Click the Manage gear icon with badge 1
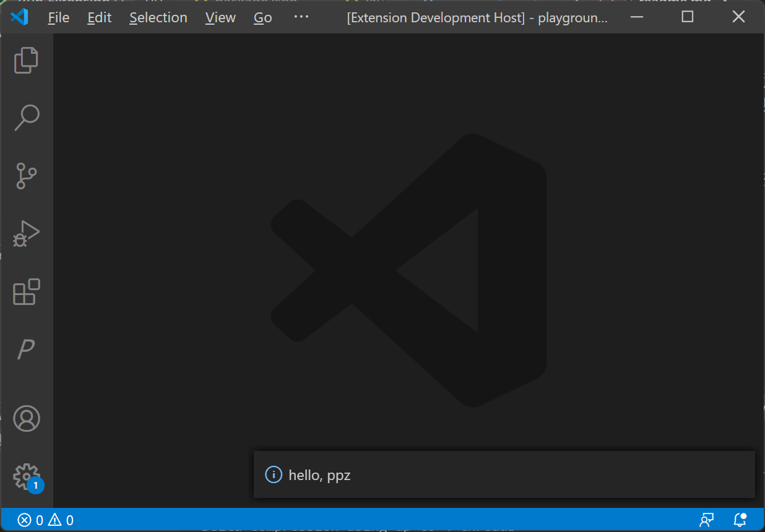This screenshot has width=765, height=532. pyautogui.click(x=26, y=476)
